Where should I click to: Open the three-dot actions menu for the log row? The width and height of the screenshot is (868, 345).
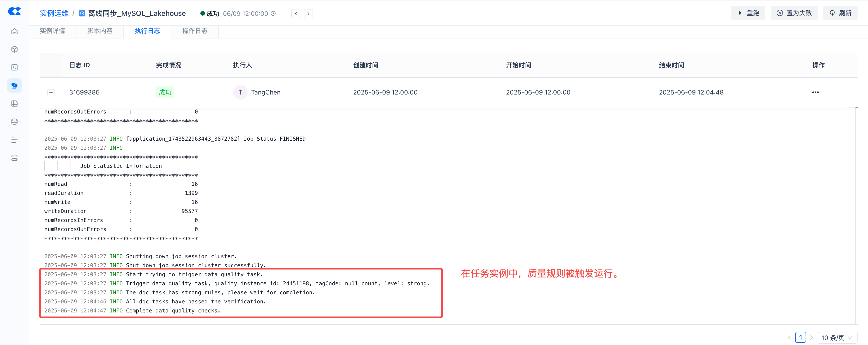coord(815,92)
